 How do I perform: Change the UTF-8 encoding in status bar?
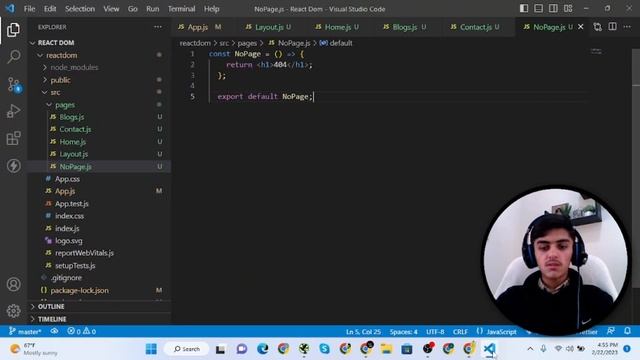435,331
